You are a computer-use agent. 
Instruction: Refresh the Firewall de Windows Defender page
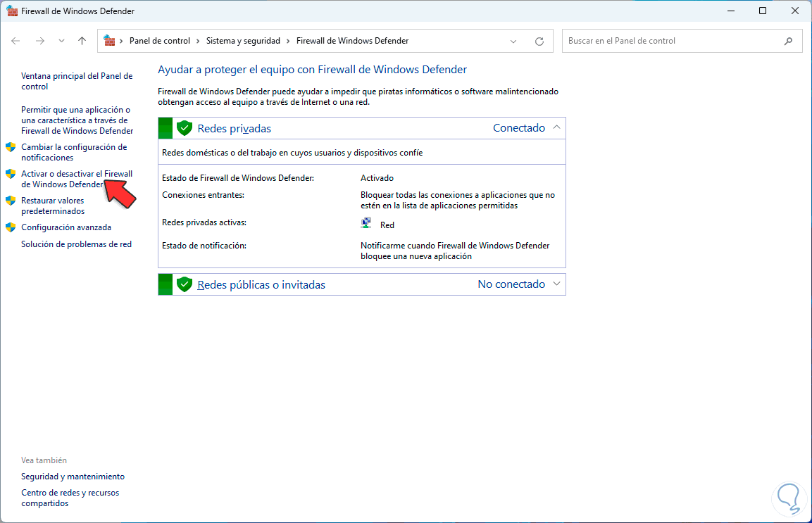[539, 42]
